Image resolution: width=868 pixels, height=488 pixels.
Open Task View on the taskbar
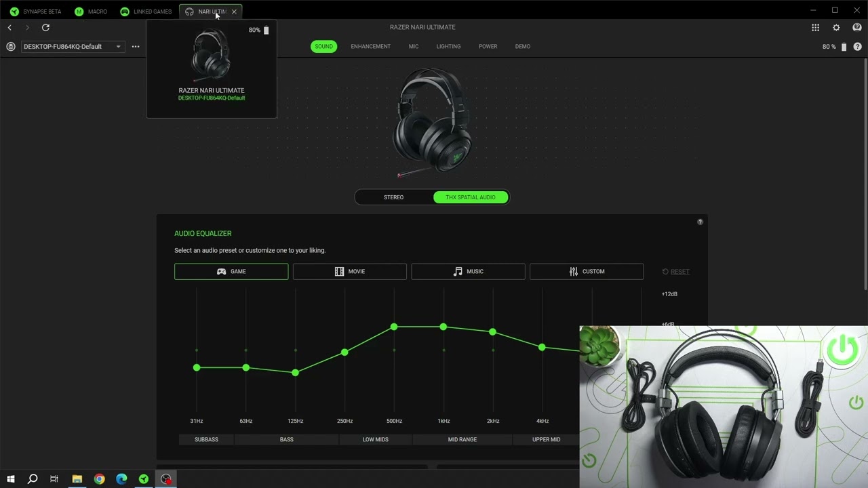[x=54, y=479]
